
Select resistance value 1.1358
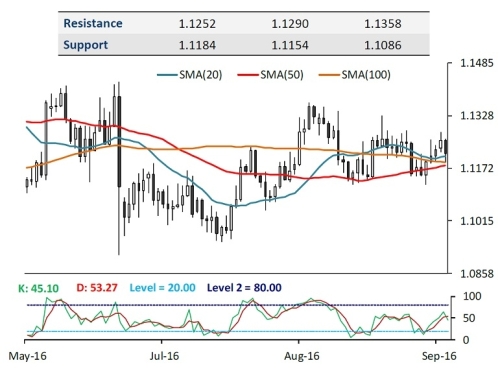[383, 24]
